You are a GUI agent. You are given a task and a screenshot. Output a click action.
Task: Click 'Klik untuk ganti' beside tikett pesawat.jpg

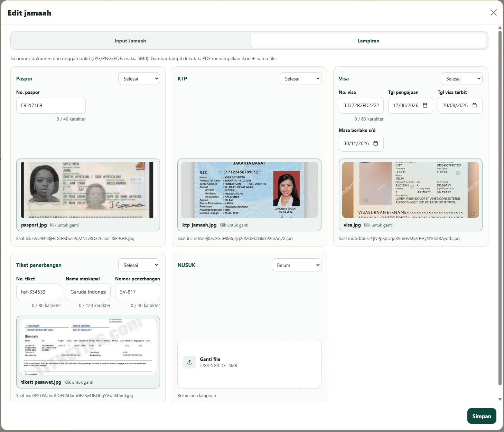click(x=79, y=382)
